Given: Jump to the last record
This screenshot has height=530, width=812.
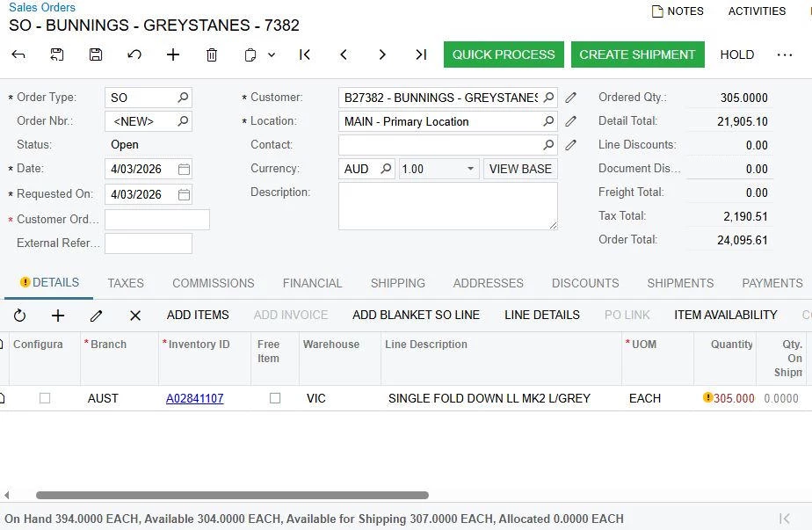Looking at the screenshot, I should (x=421, y=54).
